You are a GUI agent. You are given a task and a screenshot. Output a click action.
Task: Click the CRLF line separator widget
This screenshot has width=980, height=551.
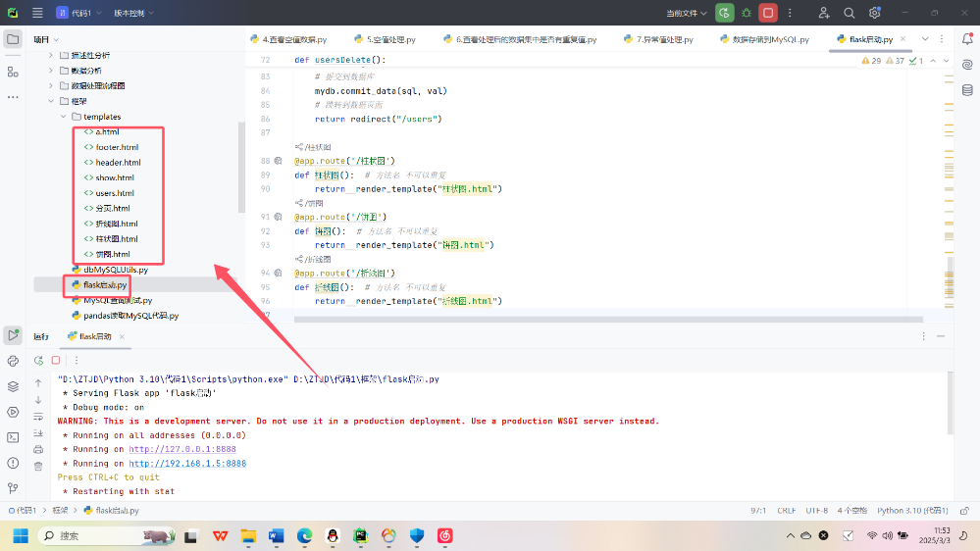click(x=786, y=511)
